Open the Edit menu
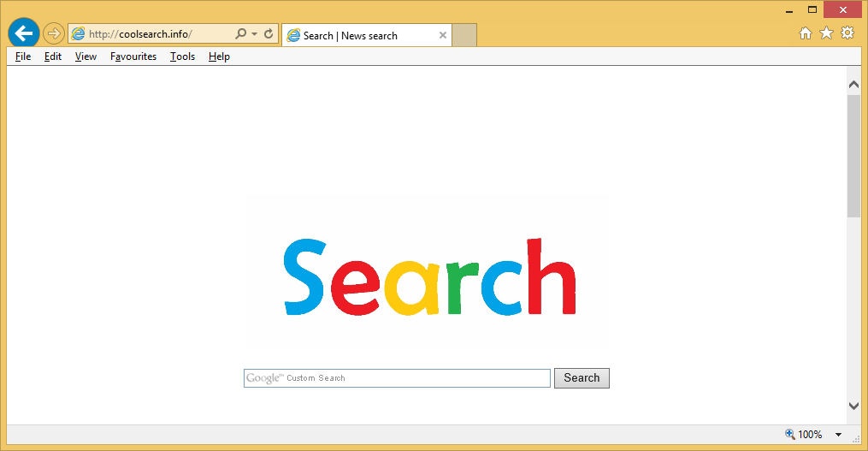The height and width of the screenshot is (451, 868). [53, 56]
